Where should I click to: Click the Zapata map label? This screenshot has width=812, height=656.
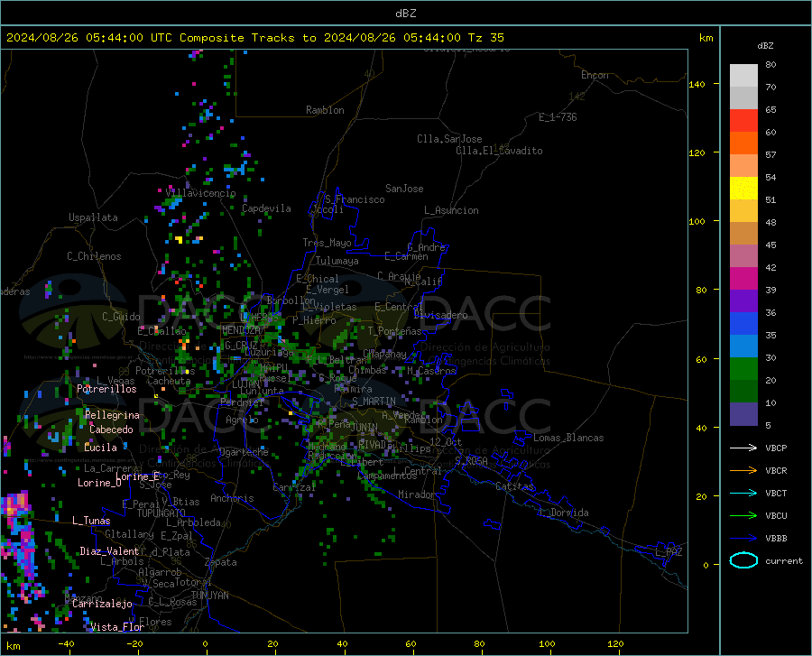[x=221, y=562]
